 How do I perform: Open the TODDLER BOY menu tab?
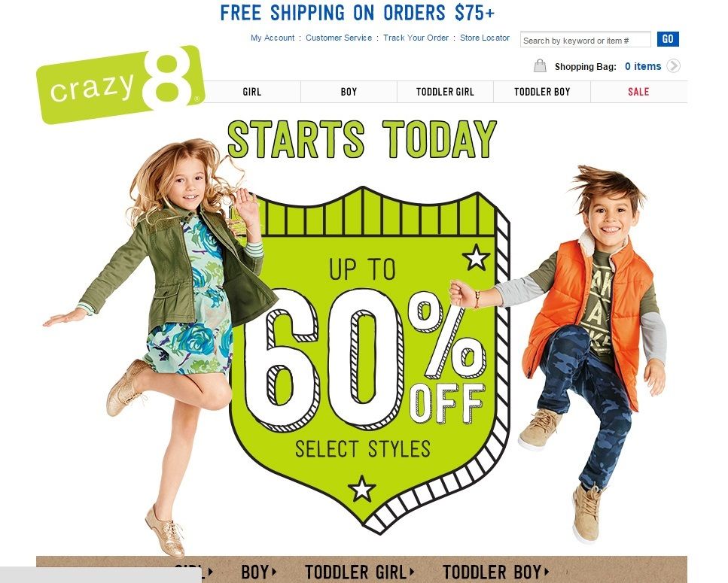(542, 92)
